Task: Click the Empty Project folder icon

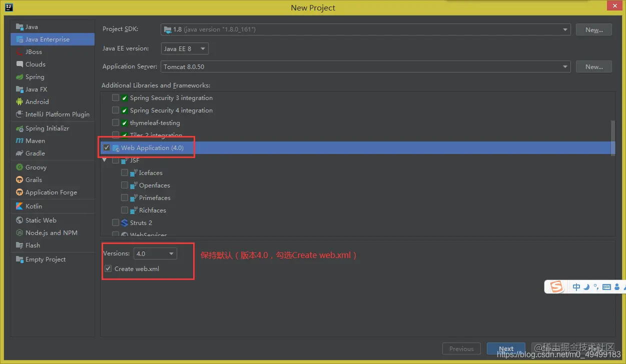Action: [20, 259]
